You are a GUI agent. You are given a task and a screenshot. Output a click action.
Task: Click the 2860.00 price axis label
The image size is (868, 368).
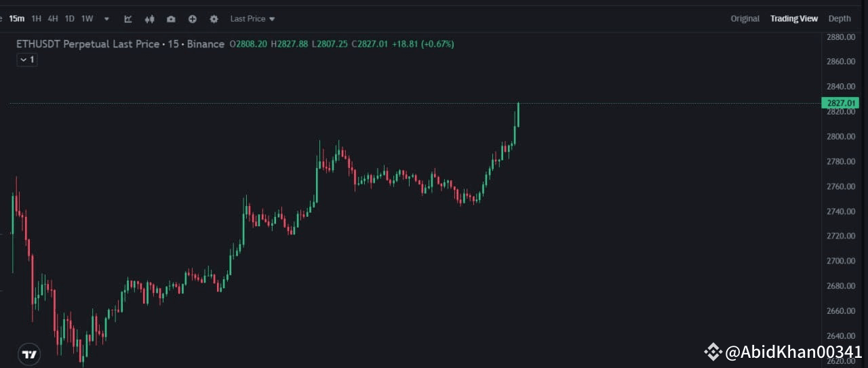tap(840, 62)
